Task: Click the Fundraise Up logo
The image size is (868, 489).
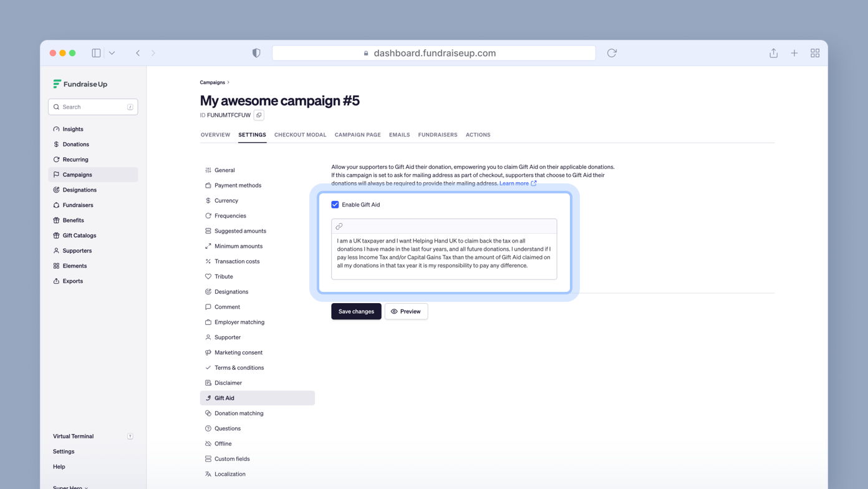Action: coord(81,84)
